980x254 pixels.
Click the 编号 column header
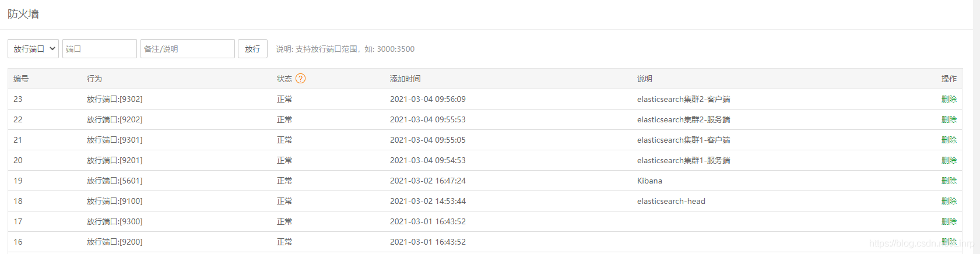pyautogui.click(x=21, y=79)
